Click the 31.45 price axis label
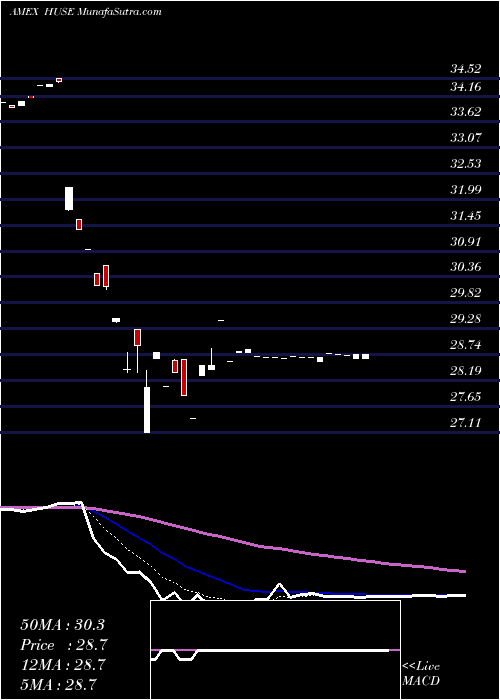This screenshot has height=700, width=500. click(x=466, y=216)
